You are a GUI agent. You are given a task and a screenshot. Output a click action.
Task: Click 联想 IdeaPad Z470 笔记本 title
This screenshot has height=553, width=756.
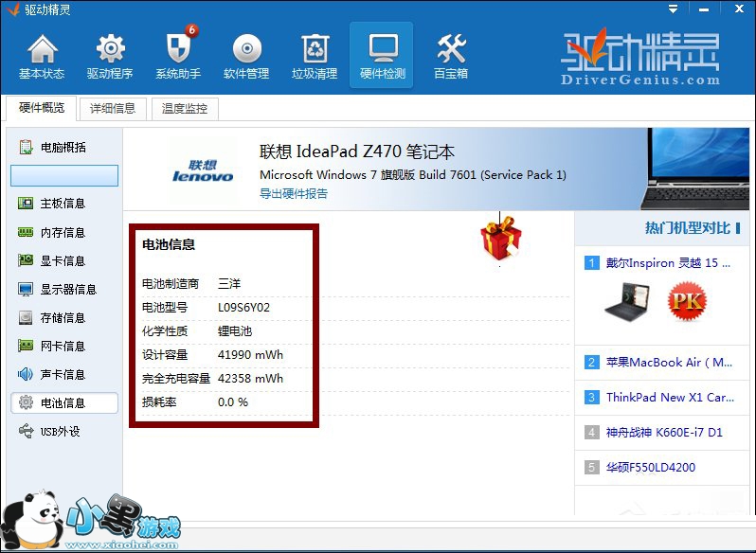point(357,152)
